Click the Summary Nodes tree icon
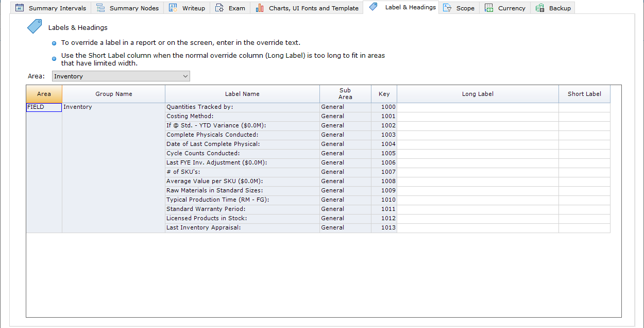The image size is (644, 328). click(x=100, y=8)
